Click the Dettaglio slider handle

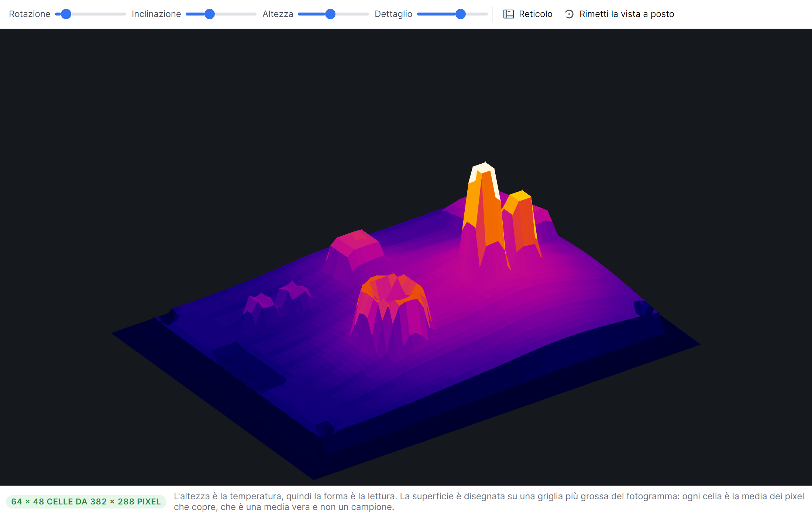tap(461, 14)
